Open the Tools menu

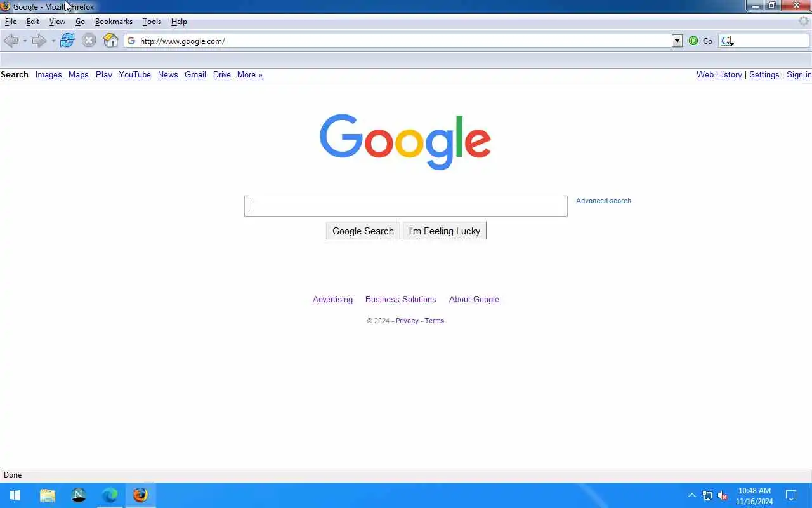(x=152, y=22)
